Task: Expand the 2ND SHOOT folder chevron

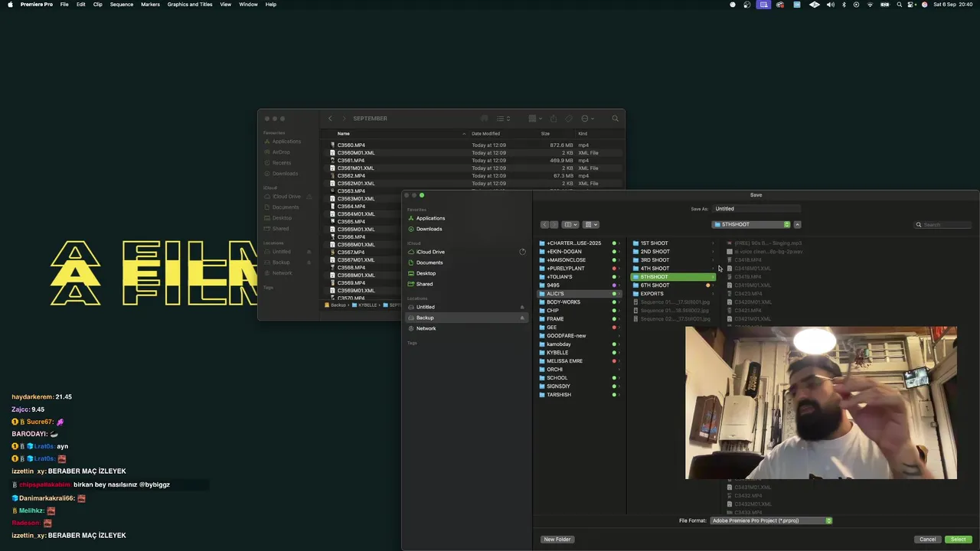Action: tap(713, 252)
